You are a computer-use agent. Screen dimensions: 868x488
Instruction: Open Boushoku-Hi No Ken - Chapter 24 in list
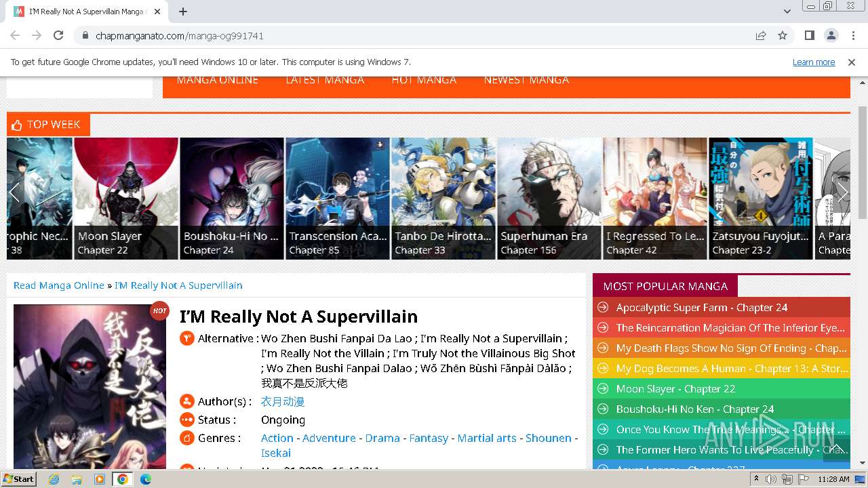695,409
